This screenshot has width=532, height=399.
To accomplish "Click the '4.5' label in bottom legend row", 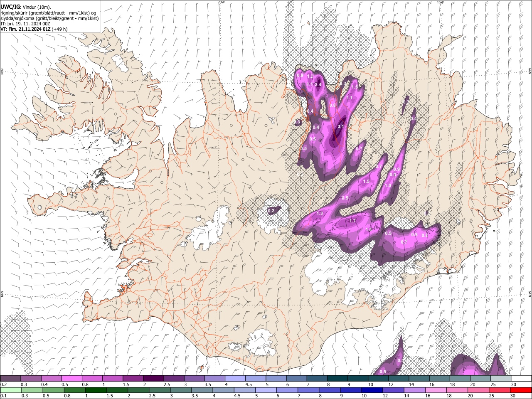I will coord(237,396).
